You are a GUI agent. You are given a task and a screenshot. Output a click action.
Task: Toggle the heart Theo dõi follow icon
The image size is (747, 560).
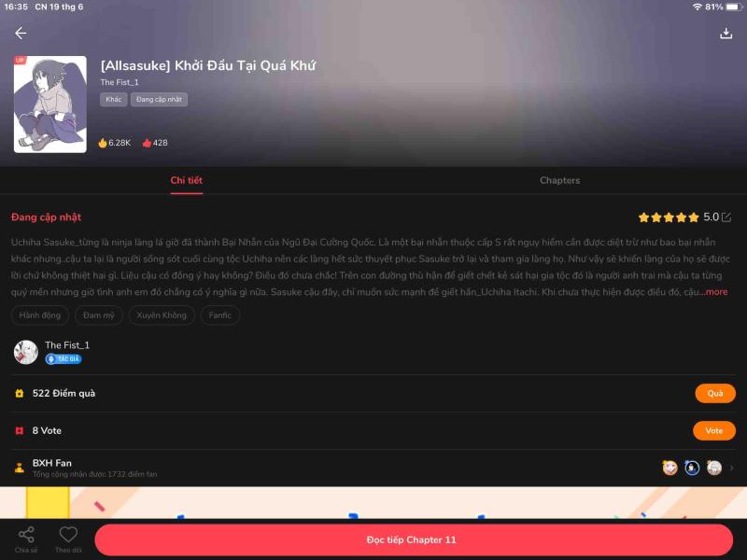[x=68, y=534]
